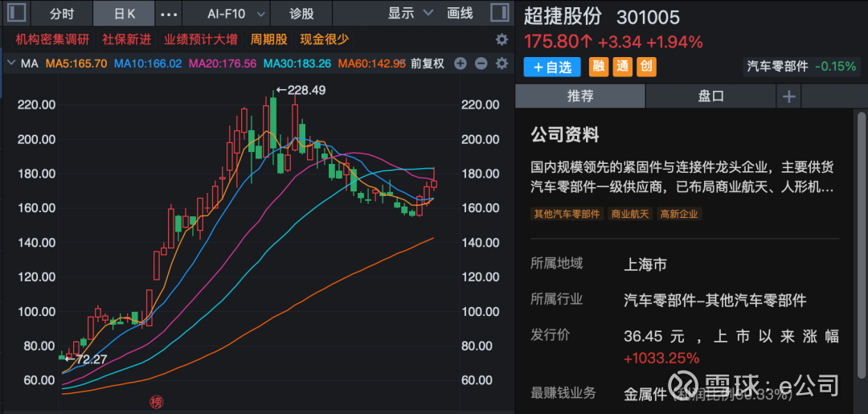The height and width of the screenshot is (414, 868).
Task: Click the 榜 ranking marker on chart
Action: [x=157, y=401]
